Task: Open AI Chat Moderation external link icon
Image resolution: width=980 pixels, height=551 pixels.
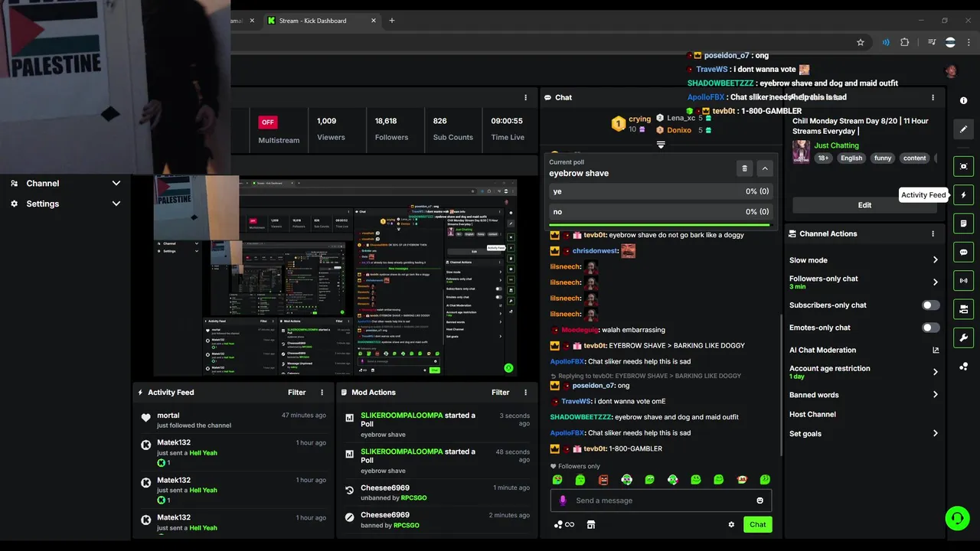Action: 936,350
